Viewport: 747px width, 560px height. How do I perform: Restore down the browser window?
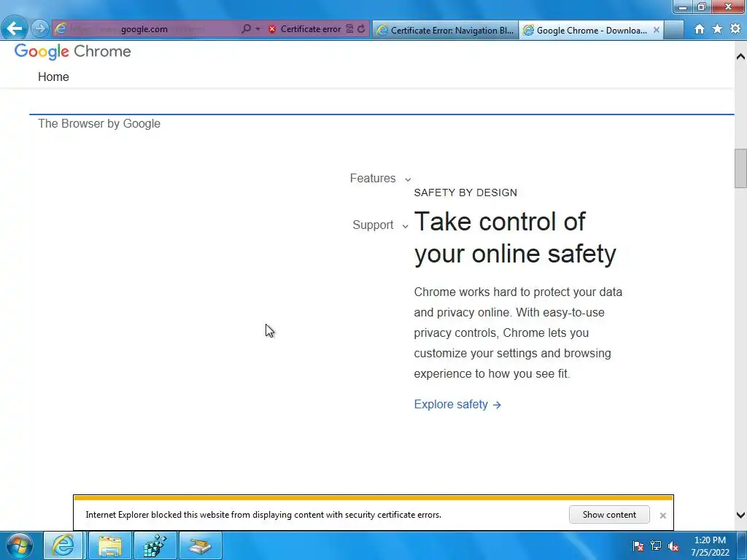coord(701,7)
